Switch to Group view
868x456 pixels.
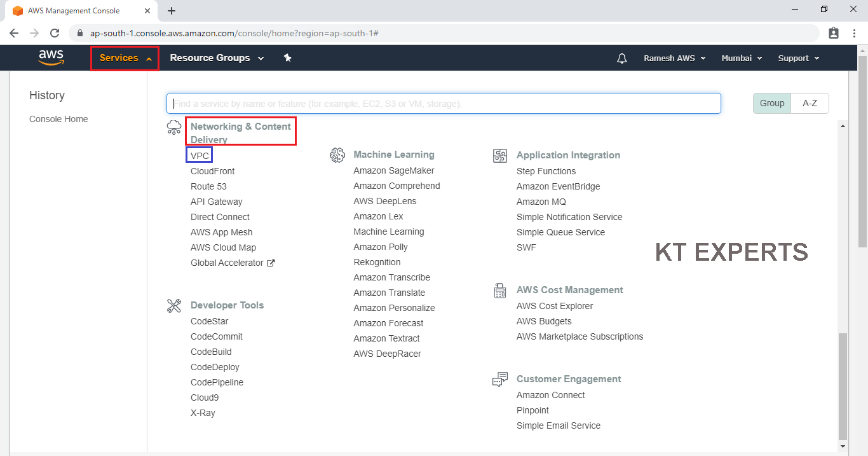(x=772, y=103)
